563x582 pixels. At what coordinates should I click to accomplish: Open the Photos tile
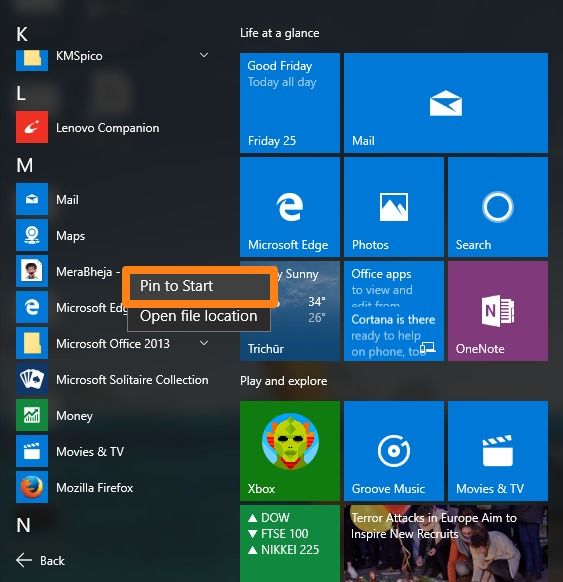[394, 207]
